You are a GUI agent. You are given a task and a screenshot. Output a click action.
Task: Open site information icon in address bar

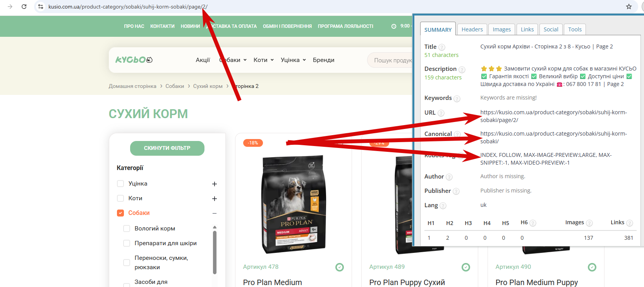tap(41, 7)
